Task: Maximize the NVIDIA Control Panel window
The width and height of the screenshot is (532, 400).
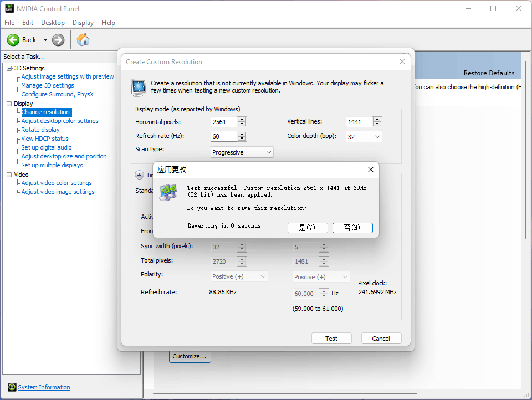Action: 493,8
